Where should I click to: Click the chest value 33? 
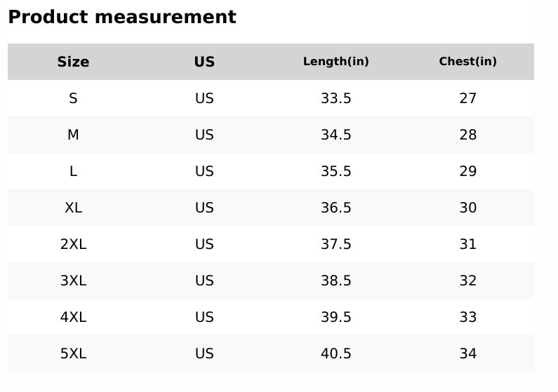pyautogui.click(x=467, y=317)
